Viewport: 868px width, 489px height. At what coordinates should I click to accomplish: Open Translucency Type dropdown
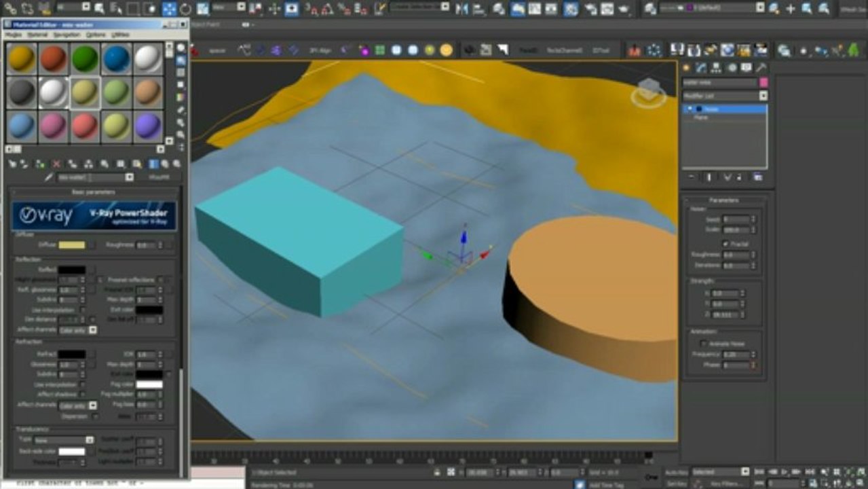coord(64,440)
